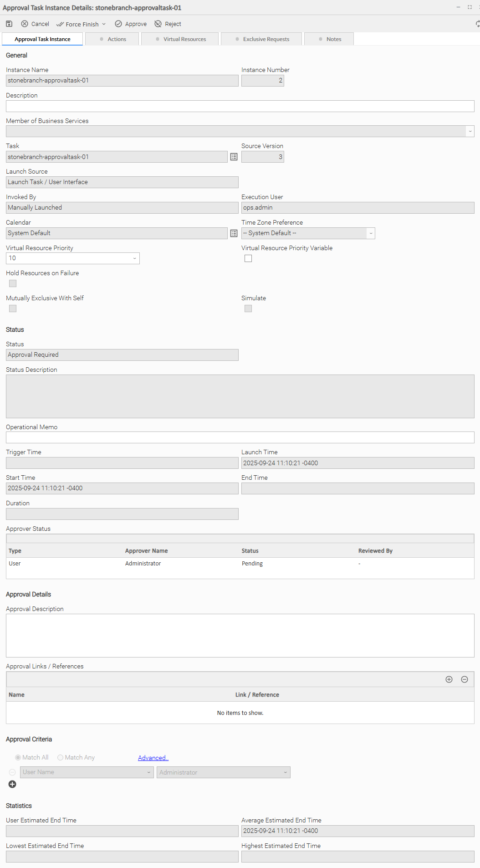
Task: Click the Approve checkmark icon
Action: point(118,24)
